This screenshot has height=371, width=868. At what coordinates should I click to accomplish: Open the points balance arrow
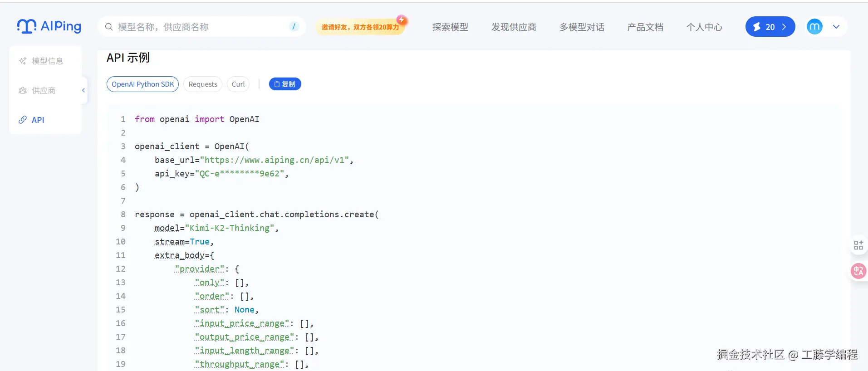point(784,27)
